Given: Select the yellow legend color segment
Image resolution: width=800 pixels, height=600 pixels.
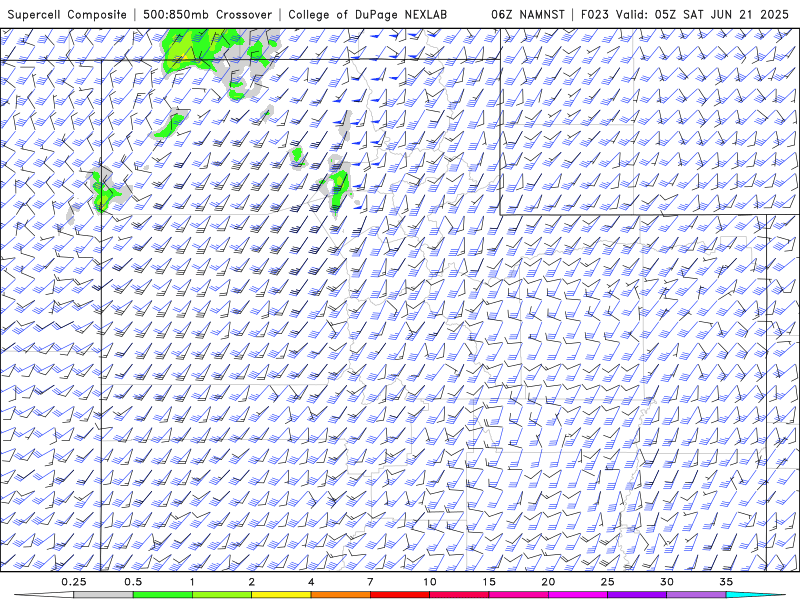Looking at the screenshot, I should coord(281,595).
